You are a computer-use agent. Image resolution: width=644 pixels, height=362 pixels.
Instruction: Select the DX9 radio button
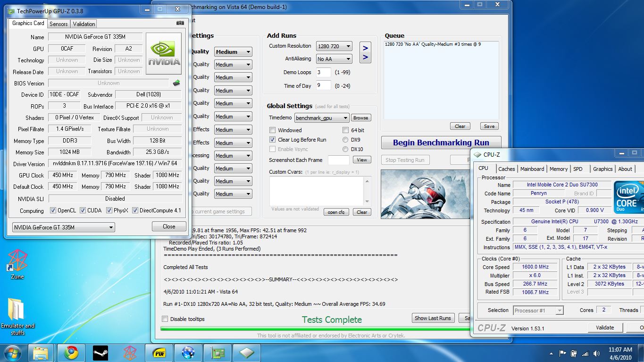pos(345,140)
